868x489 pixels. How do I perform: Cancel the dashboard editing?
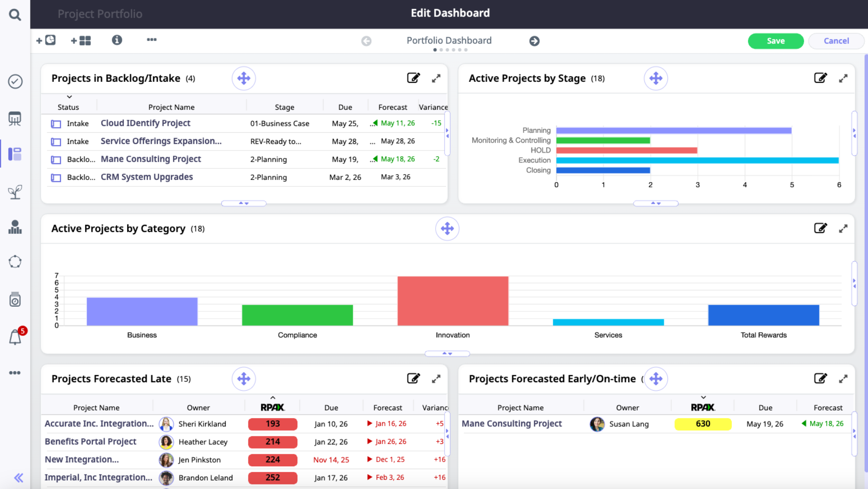click(836, 41)
